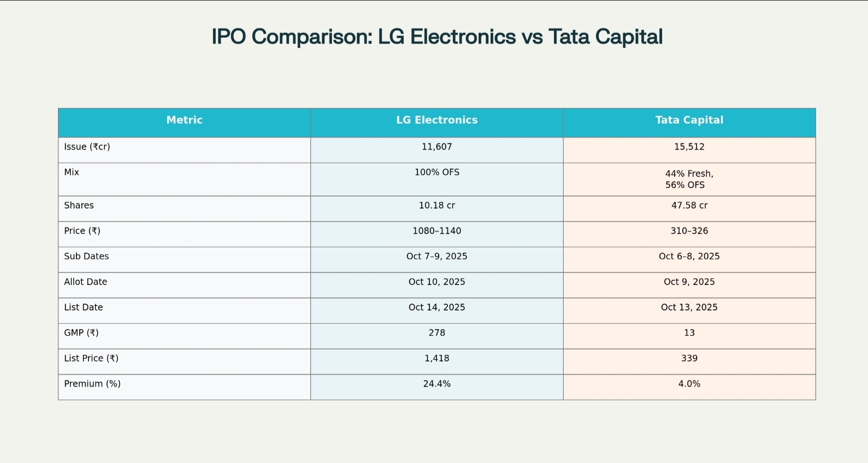
Task: Click Tata Capital issue size 15,512
Action: (689, 147)
